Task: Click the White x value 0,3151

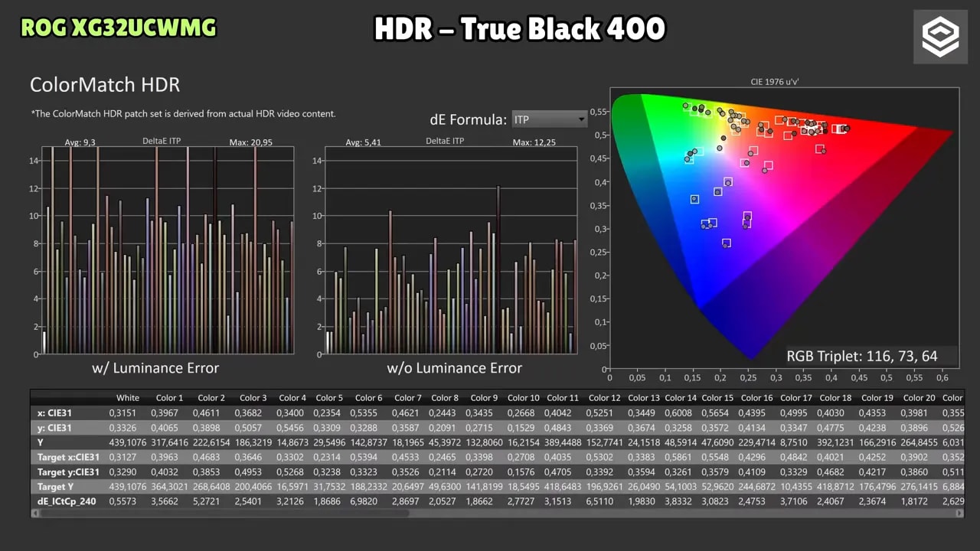Action: [124, 413]
